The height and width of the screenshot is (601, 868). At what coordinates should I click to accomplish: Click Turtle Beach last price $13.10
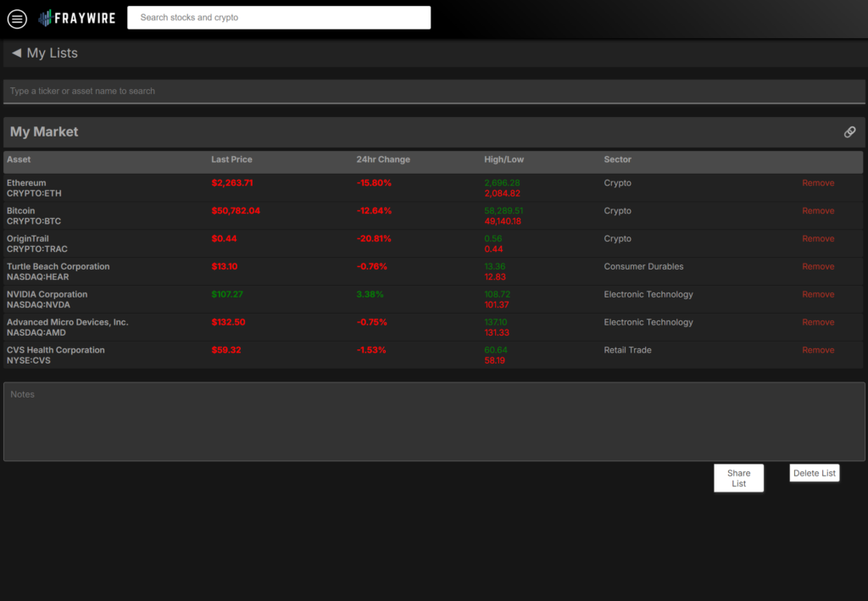click(x=224, y=267)
